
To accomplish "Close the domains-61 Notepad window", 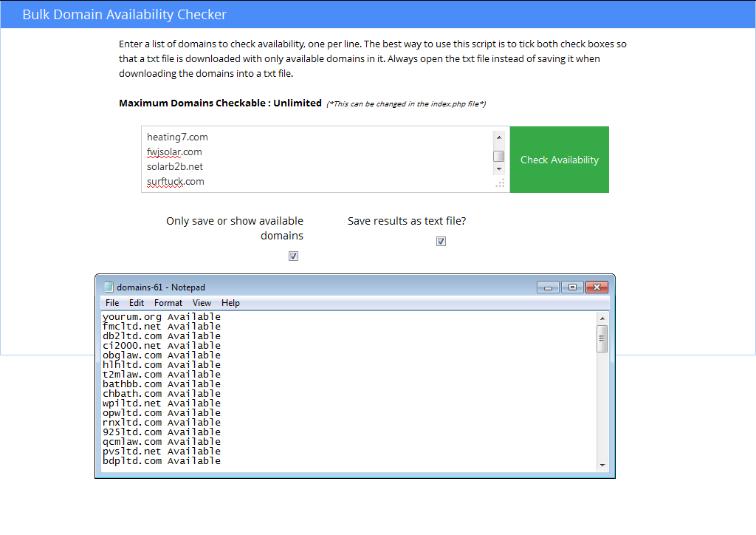I will click(x=597, y=287).
